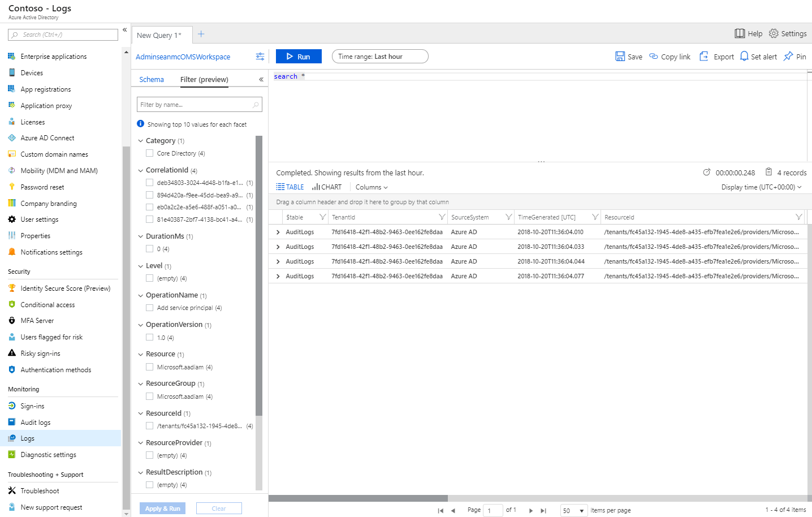
Task: Click the Save disk icon
Action: (620, 57)
